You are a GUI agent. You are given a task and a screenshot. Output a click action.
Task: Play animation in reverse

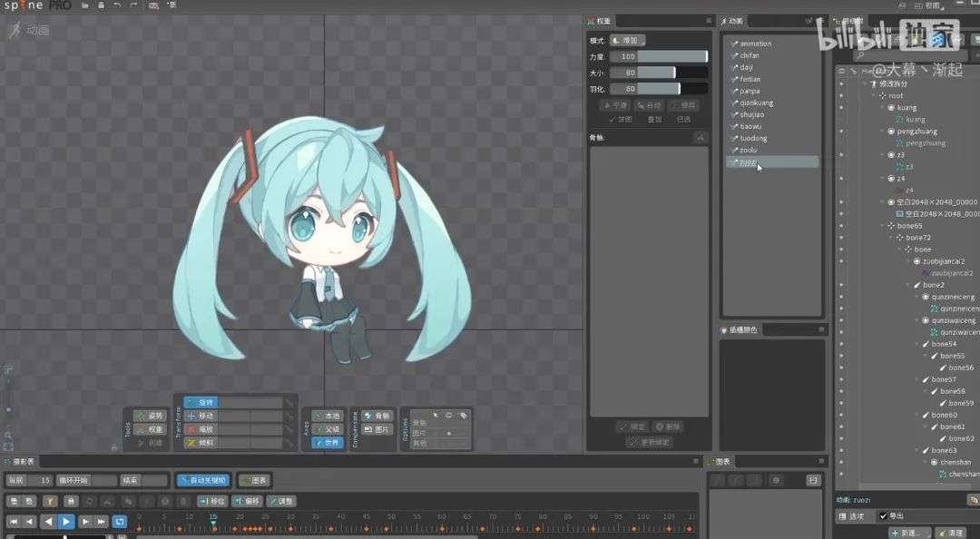click(48, 522)
